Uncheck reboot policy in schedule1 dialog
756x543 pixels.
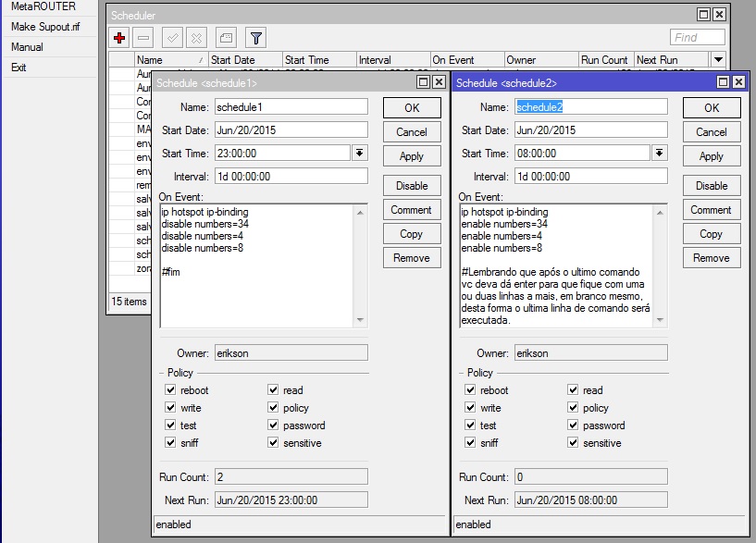click(170, 390)
